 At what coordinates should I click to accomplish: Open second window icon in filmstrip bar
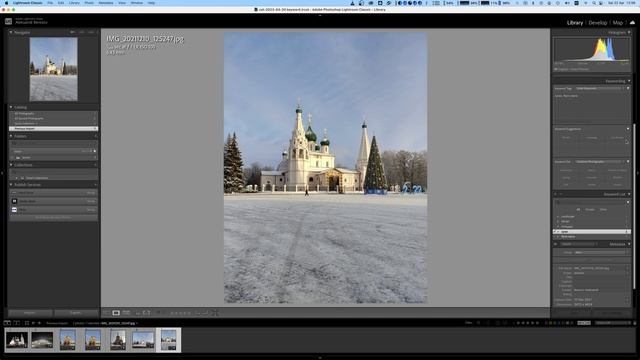click(x=16, y=323)
